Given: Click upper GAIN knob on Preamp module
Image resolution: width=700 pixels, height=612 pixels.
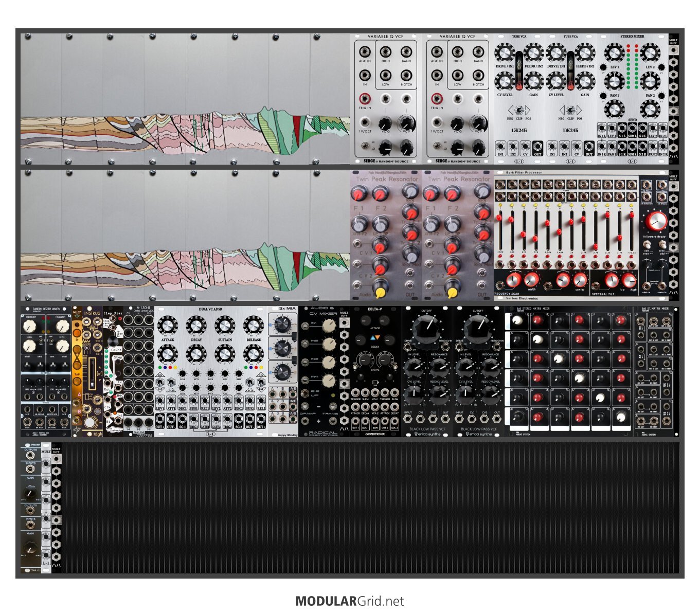Looking at the screenshot, I should pos(30,493).
